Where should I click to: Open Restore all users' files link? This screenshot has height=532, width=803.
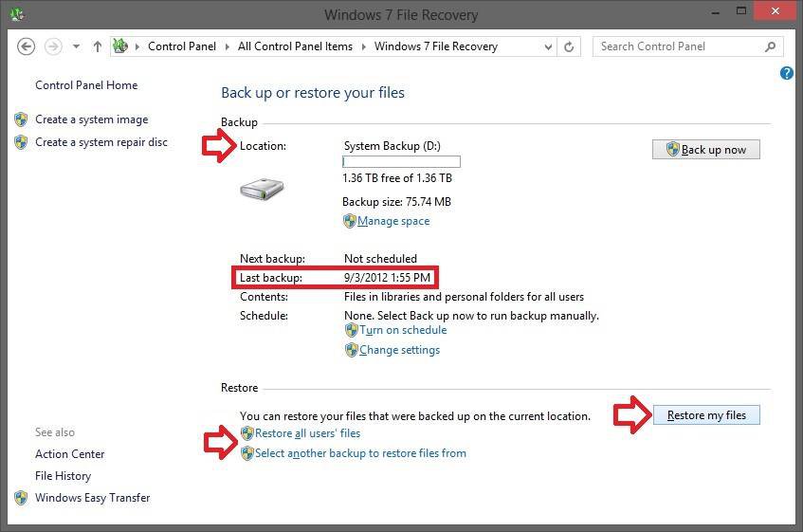coord(307,433)
